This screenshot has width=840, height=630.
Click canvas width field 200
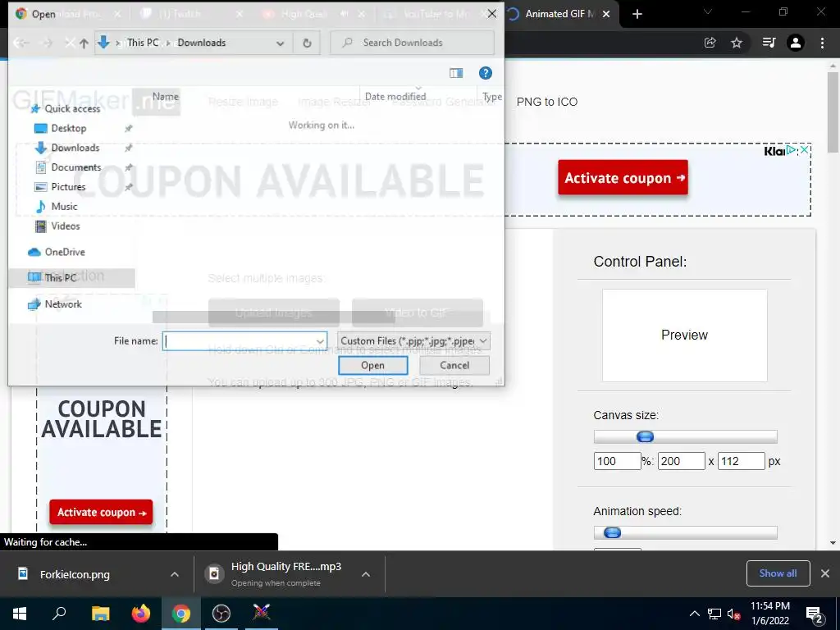(x=682, y=461)
